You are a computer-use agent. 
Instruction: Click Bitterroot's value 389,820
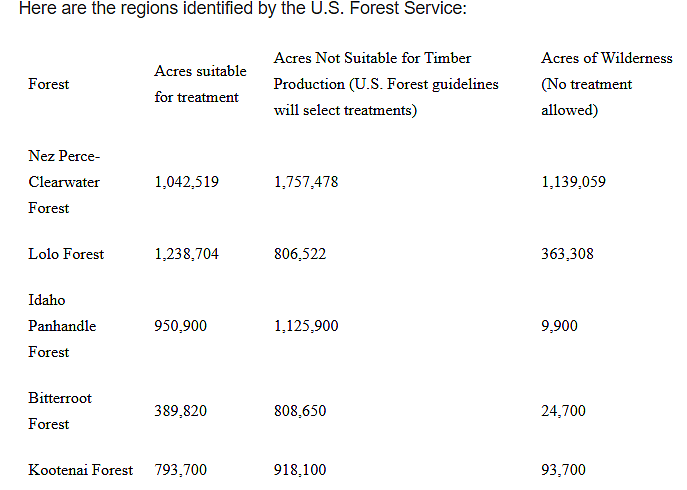click(x=181, y=411)
